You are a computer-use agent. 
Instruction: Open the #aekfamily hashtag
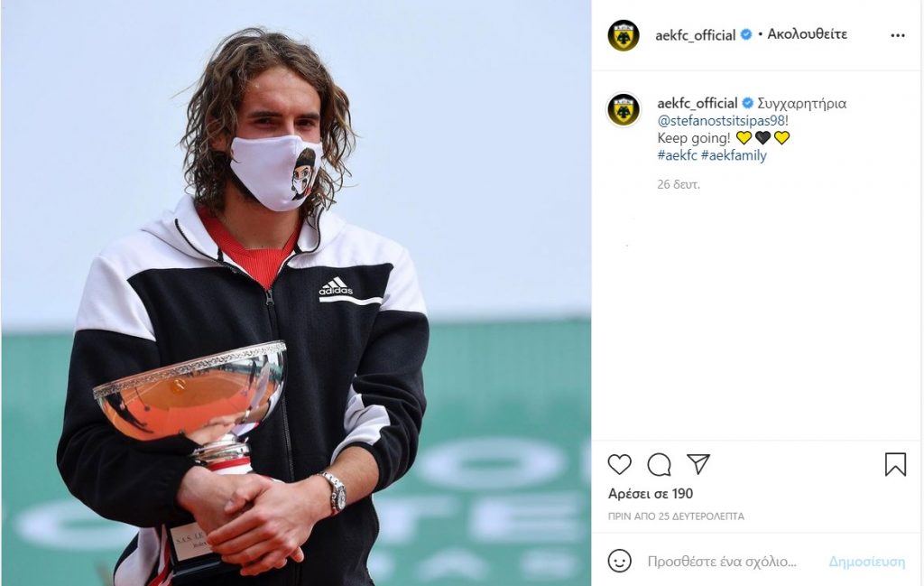coord(734,155)
